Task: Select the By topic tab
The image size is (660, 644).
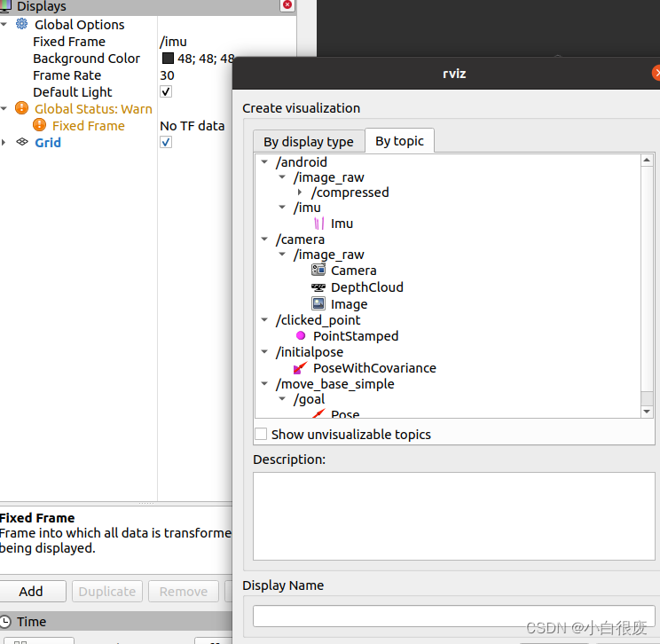Action: [399, 140]
